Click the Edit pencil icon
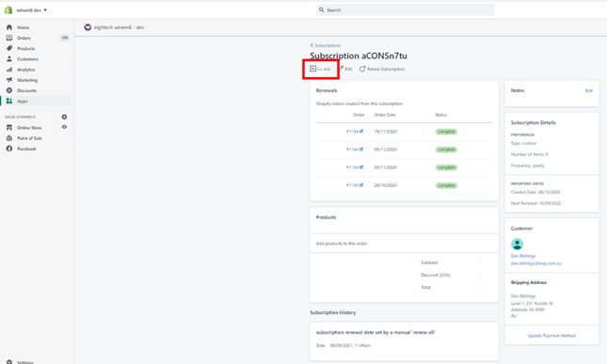The height and width of the screenshot is (364, 607). click(341, 69)
